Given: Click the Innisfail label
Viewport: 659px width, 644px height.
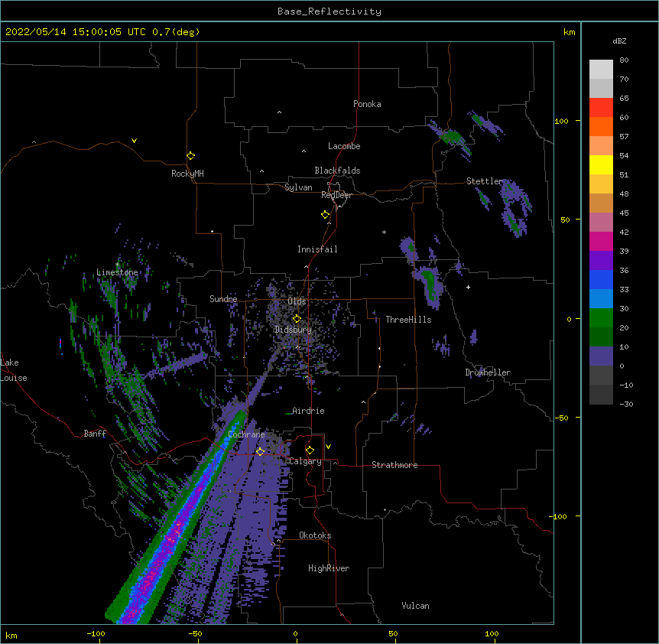Looking at the screenshot, I should pos(317,249).
